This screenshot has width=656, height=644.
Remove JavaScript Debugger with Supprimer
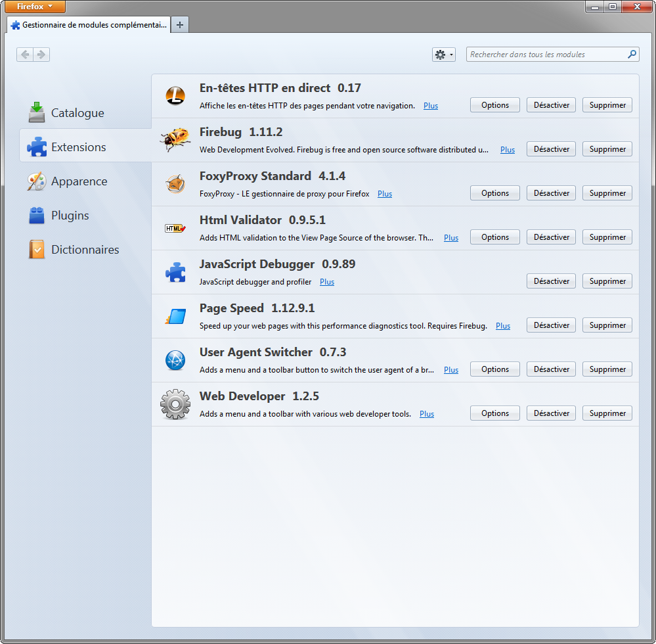click(607, 281)
